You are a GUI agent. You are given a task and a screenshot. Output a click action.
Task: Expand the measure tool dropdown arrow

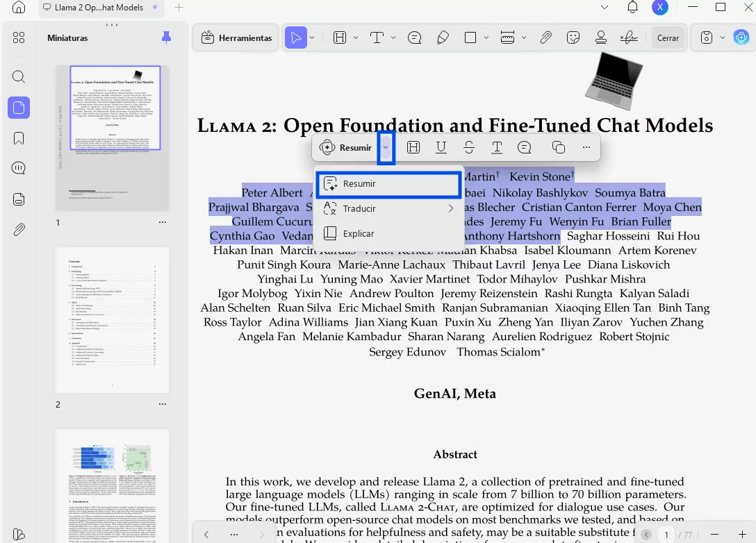tap(524, 37)
